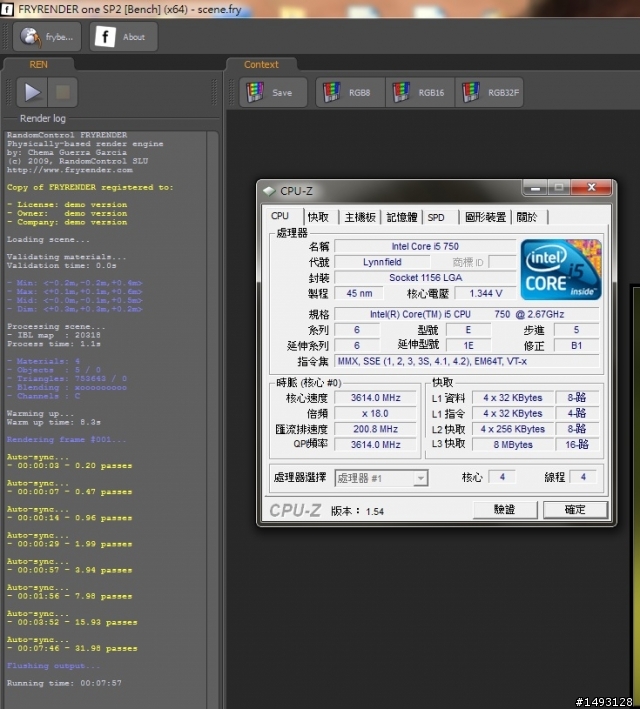Click the multiplier value x 18.0
The image size is (640, 710).
click(375, 413)
